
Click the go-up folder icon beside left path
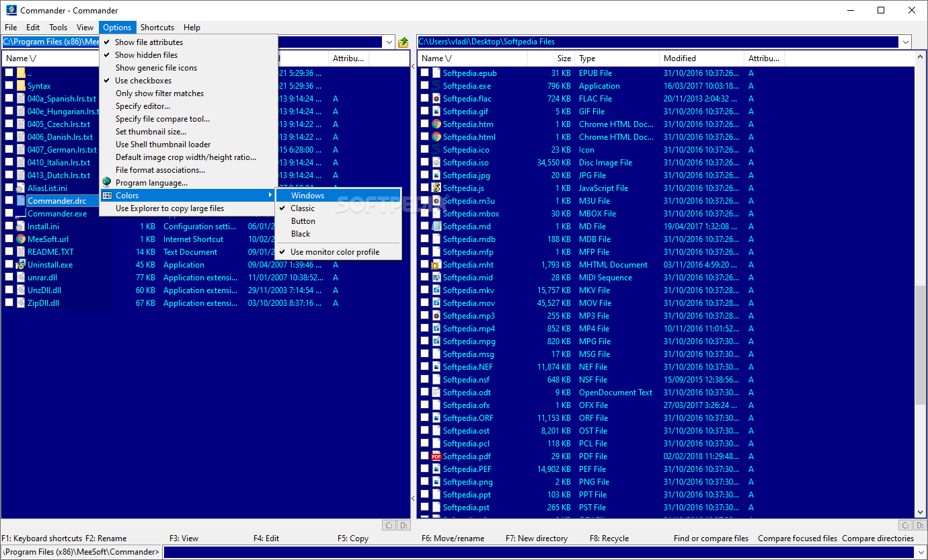403,42
